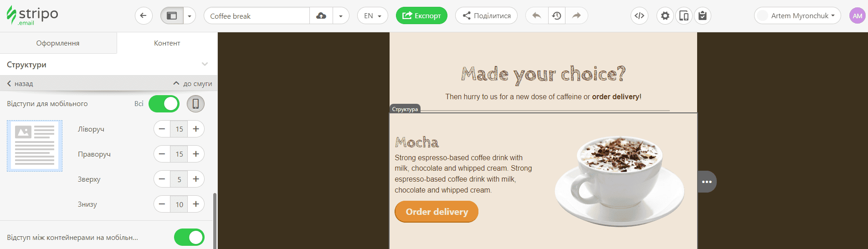
Task: Open the EN language dropdown
Action: tap(373, 16)
